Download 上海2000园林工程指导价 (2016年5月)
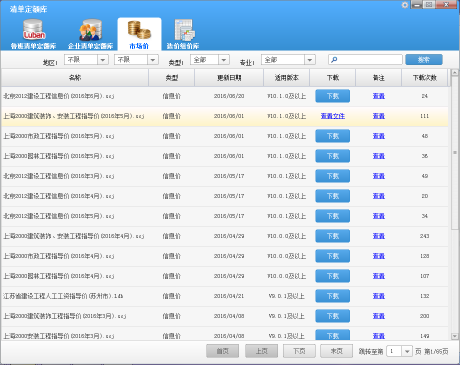This screenshot has height=365, width=460. [x=333, y=156]
